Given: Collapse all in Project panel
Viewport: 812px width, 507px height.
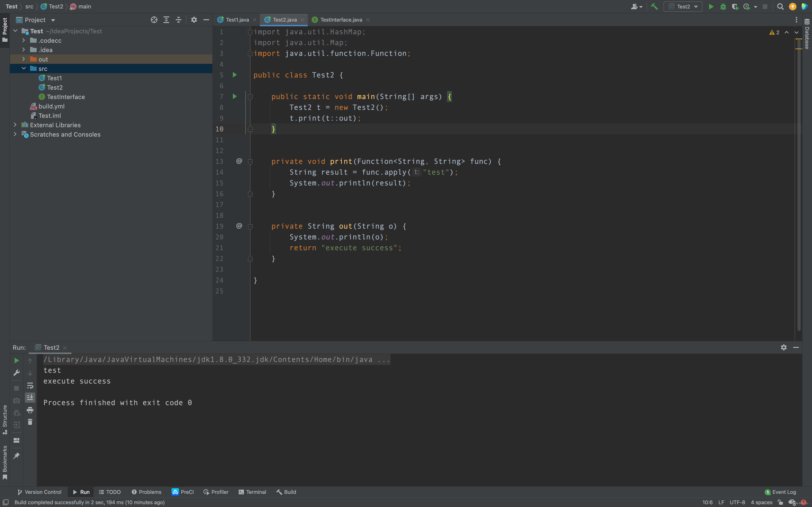Looking at the screenshot, I should (179, 20).
